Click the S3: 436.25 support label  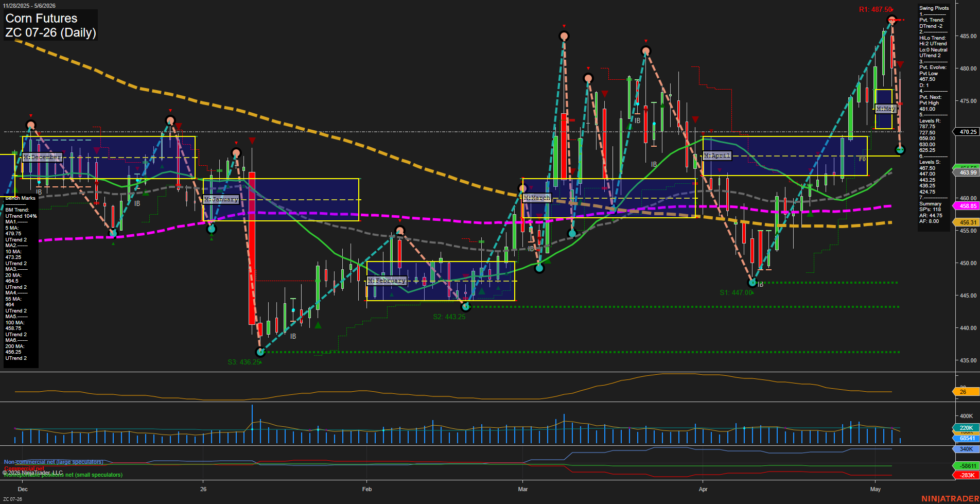pyautogui.click(x=244, y=362)
